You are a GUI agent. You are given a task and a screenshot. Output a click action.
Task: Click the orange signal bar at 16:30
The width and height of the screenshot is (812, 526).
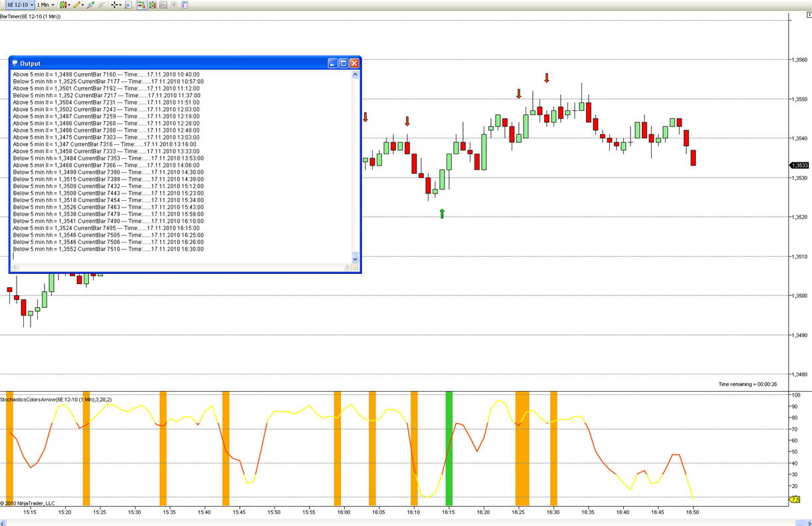554,449
